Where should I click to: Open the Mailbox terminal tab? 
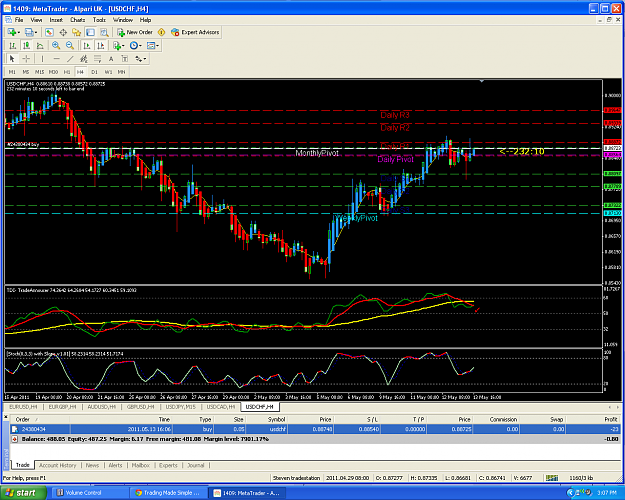point(141,465)
